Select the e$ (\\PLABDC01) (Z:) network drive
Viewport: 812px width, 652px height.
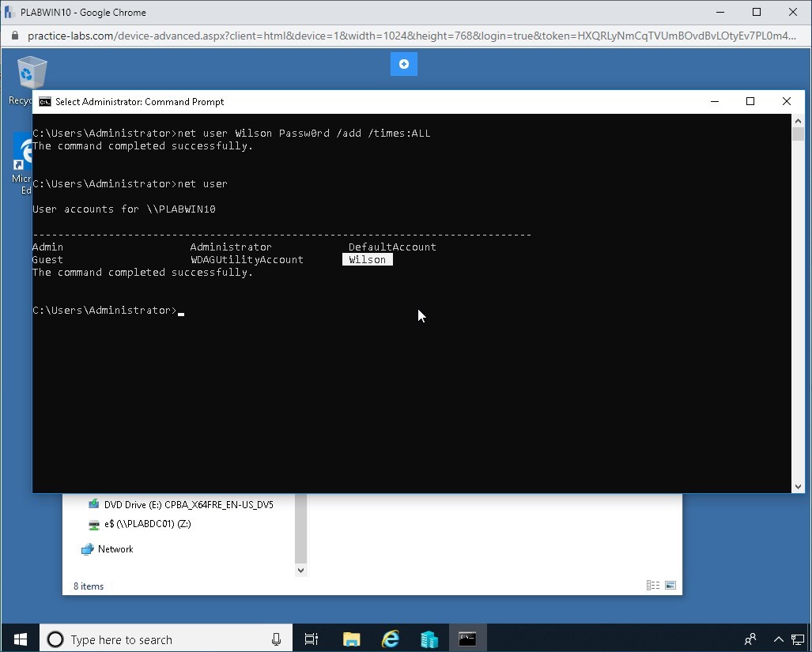[140, 524]
